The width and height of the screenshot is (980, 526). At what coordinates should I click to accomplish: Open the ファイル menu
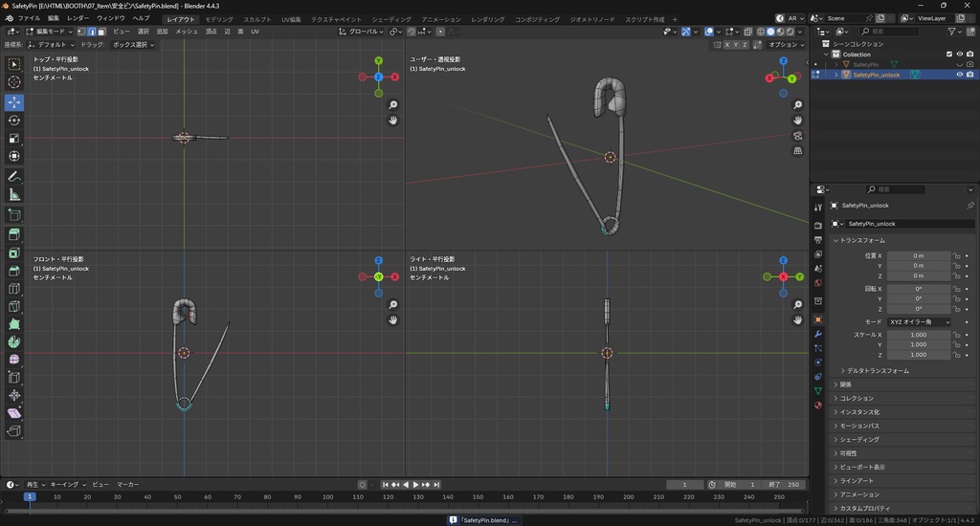point(29,19)
